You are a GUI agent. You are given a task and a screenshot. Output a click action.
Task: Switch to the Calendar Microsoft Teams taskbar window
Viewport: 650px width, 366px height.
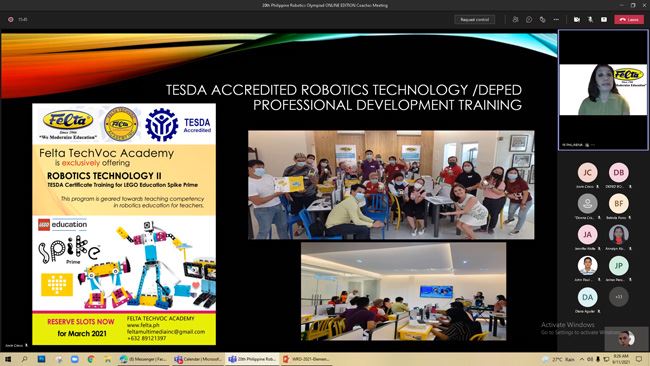click(x=198, y=359)
